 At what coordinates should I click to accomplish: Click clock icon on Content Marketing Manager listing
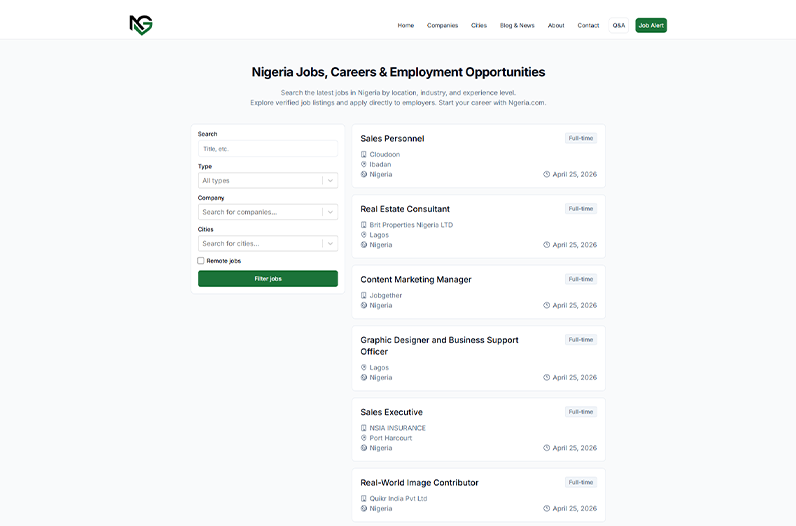547,305
